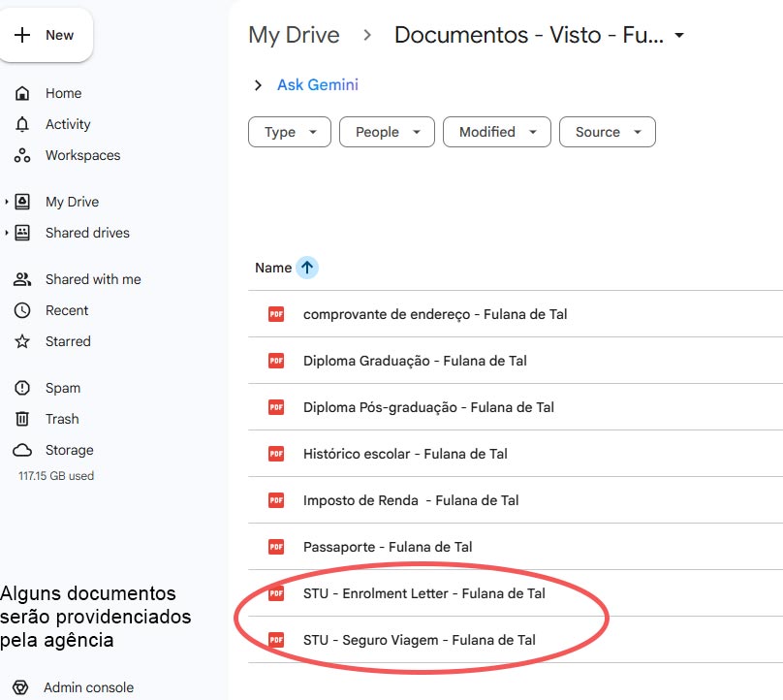Select Passaporte - Fulana de Tal file

pyautogui.click(x=388, y=547)
